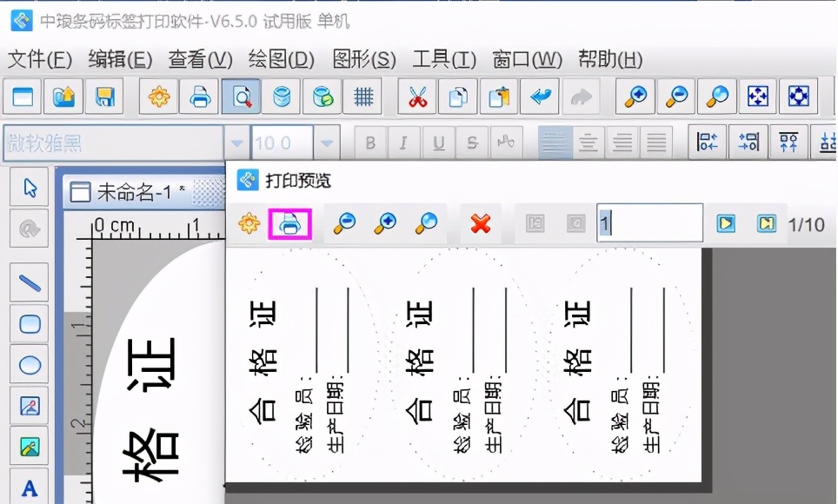Open the font name dropdown arrow
The image size is (838, 504).
pyautogui.click(x=236, y=143)
